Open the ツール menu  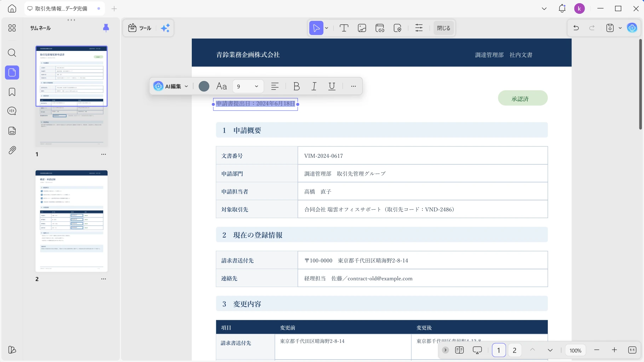tap(140, 28)
